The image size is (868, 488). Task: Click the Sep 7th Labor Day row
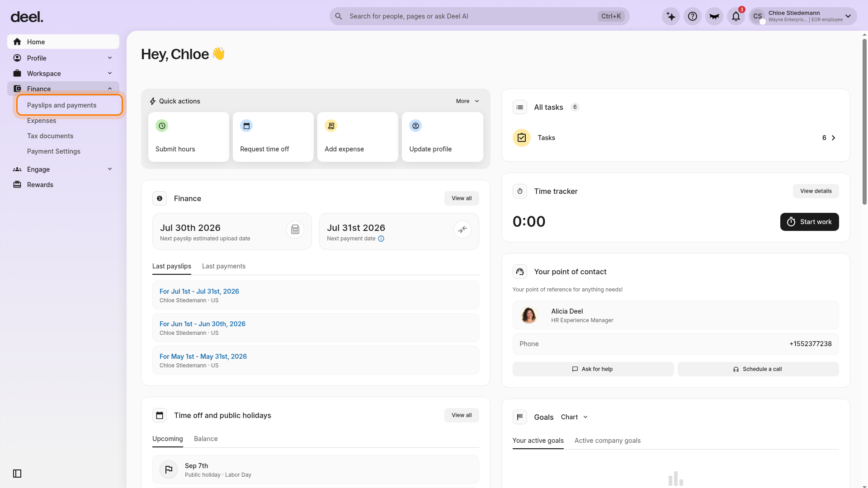pyautogui.click(x=316, y=470)
